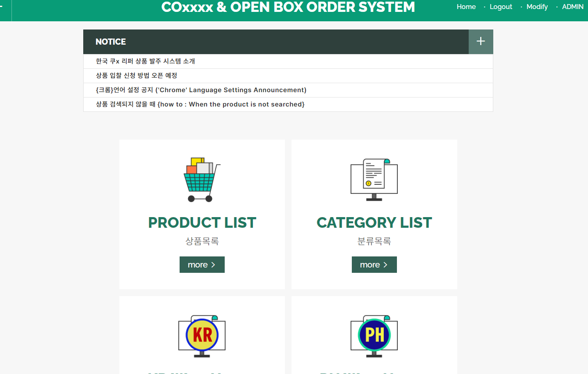588x374 pixels.
Task: Click the document monitor icon on Category List card
Action: 374,179
